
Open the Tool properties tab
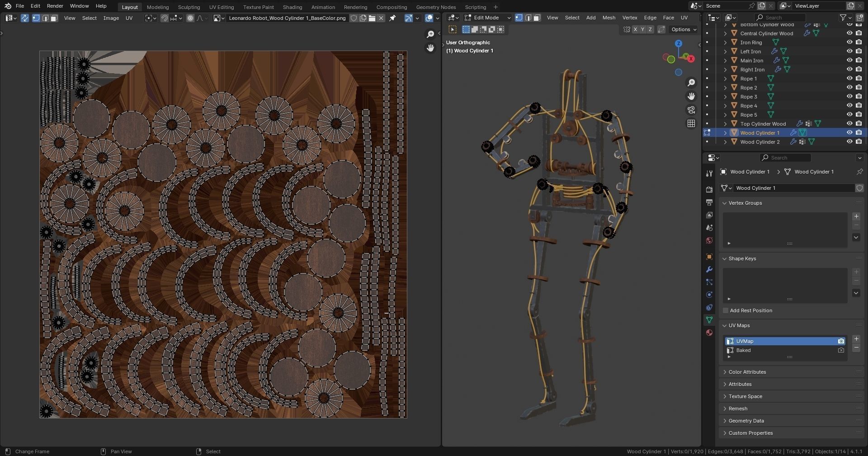709,174
